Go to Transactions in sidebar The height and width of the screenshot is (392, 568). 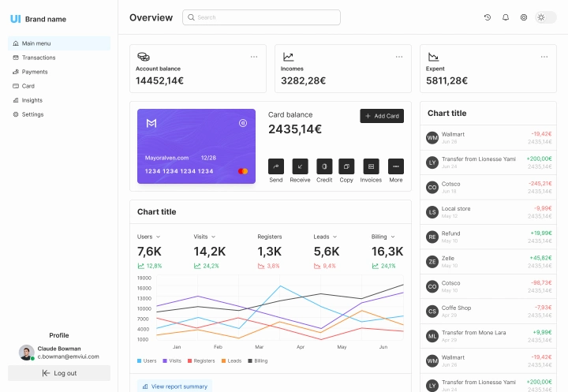pos(59,58)
